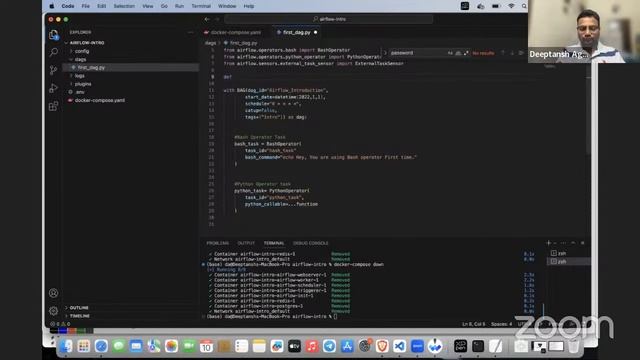
Task: Expand the config folder
Action: tap(82, 51)
